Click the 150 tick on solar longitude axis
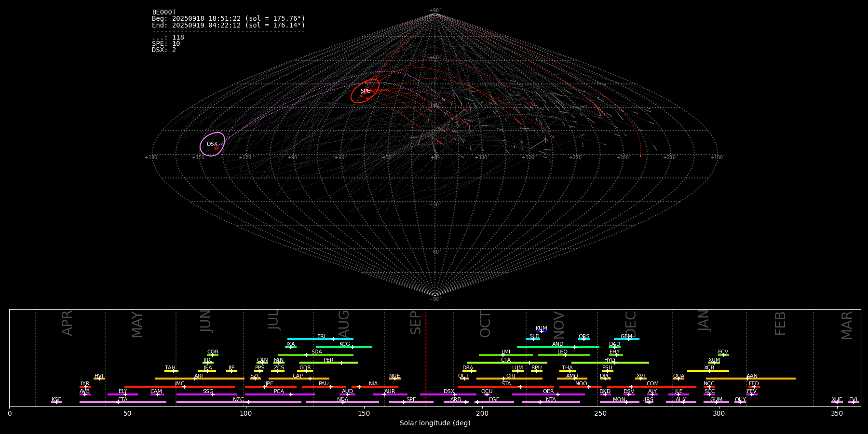This screenshot has width=868, height=434. (364, 413)
